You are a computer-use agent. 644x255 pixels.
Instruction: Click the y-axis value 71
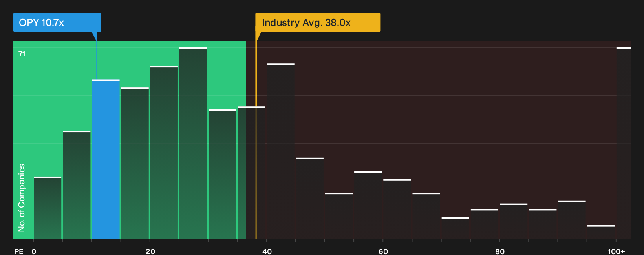click(x=22, y=54)
